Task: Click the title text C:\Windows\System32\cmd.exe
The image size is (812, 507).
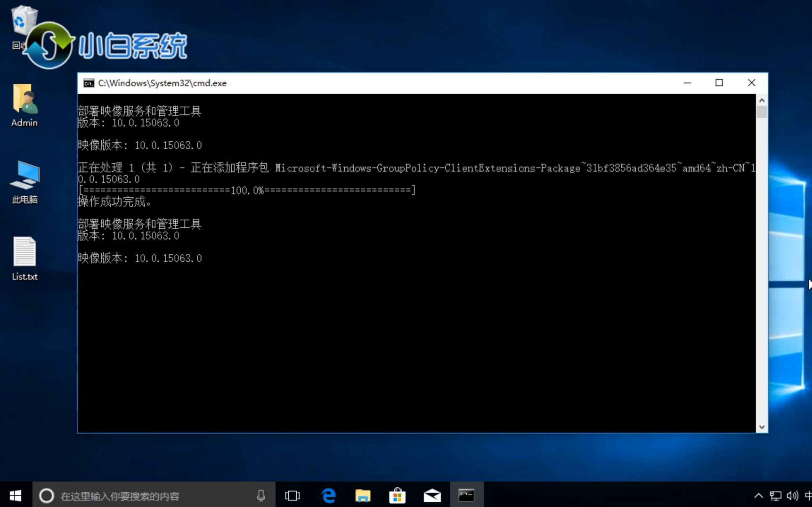Action: click(x=162, y=83)
